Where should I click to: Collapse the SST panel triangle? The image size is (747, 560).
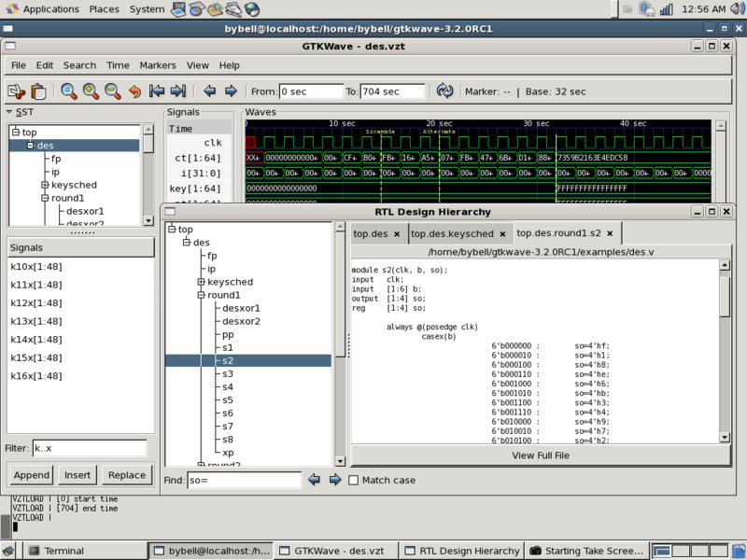point(9,112)
